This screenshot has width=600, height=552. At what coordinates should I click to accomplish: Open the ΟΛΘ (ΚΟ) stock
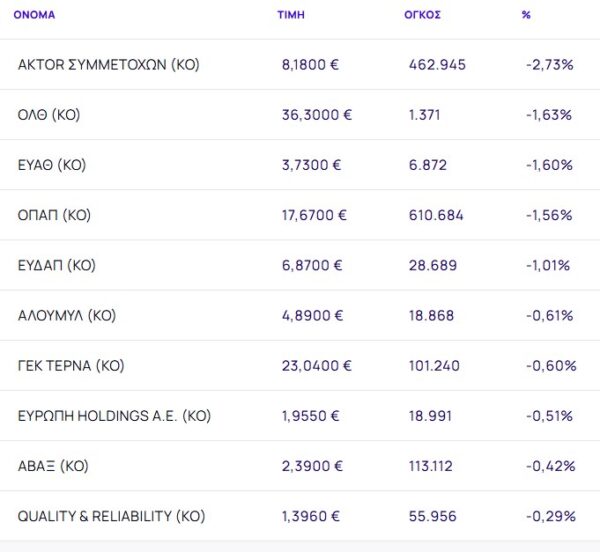pos(49,115)
